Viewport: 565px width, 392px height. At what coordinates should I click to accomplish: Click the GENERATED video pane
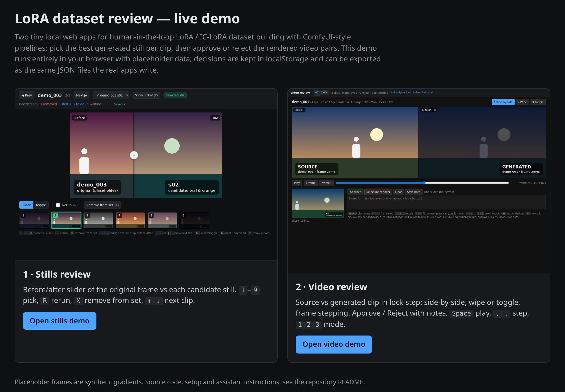point(482,142)
